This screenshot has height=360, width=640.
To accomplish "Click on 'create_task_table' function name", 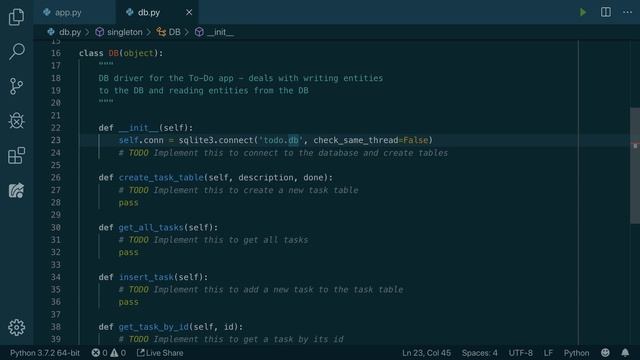I will 161,178.
